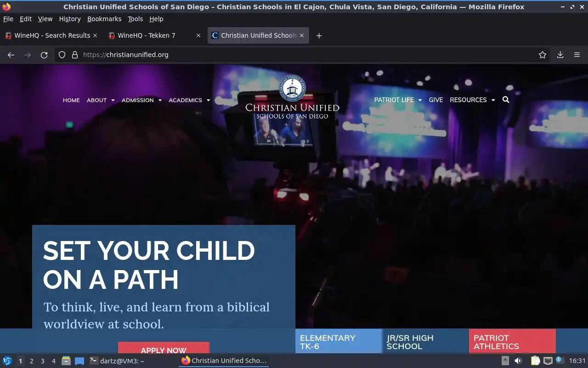Open the PATRIOT ATHLETICS section
This screenshot has height=368, width=588.
click(512, 341)
